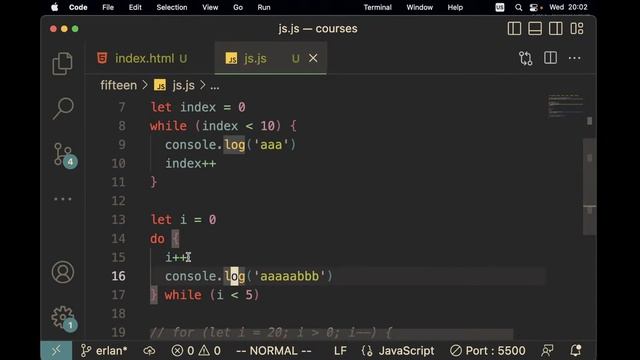Click the do keyword on line 14
The width and height of the screenshot is (640, 360).
click(157, 239)
